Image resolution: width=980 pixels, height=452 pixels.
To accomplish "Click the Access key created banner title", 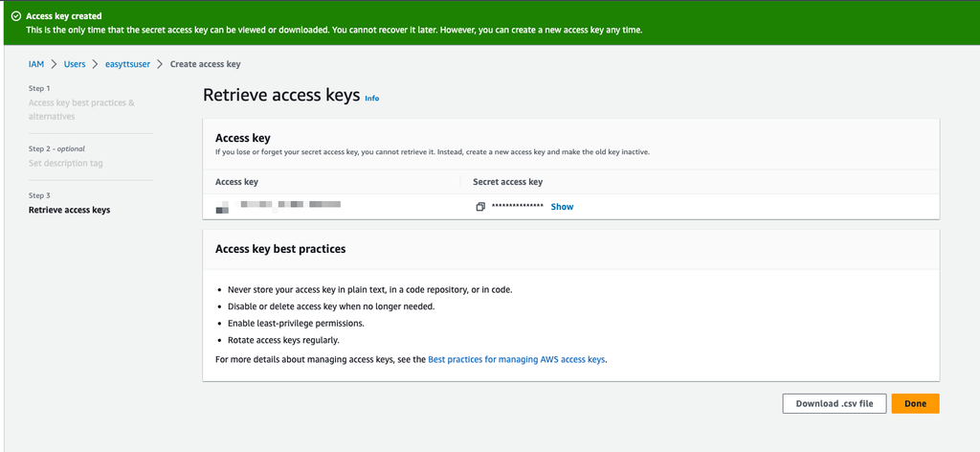I will (64, 16).
